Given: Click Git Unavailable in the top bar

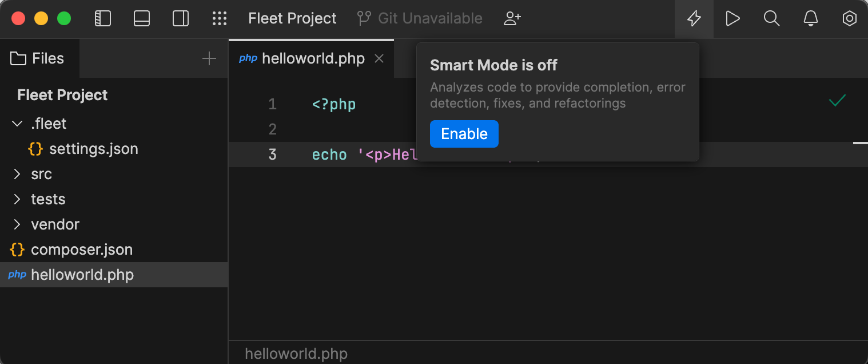Looking at the screenshot, I should click(x=429, y=18).
